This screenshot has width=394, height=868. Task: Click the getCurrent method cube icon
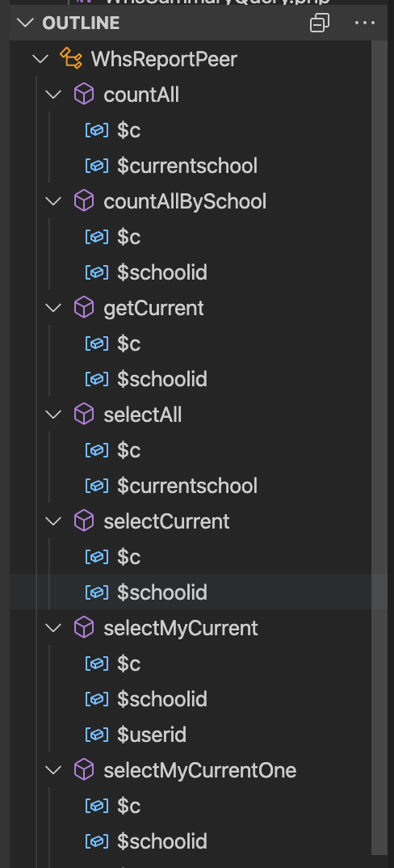click(84, 307)
